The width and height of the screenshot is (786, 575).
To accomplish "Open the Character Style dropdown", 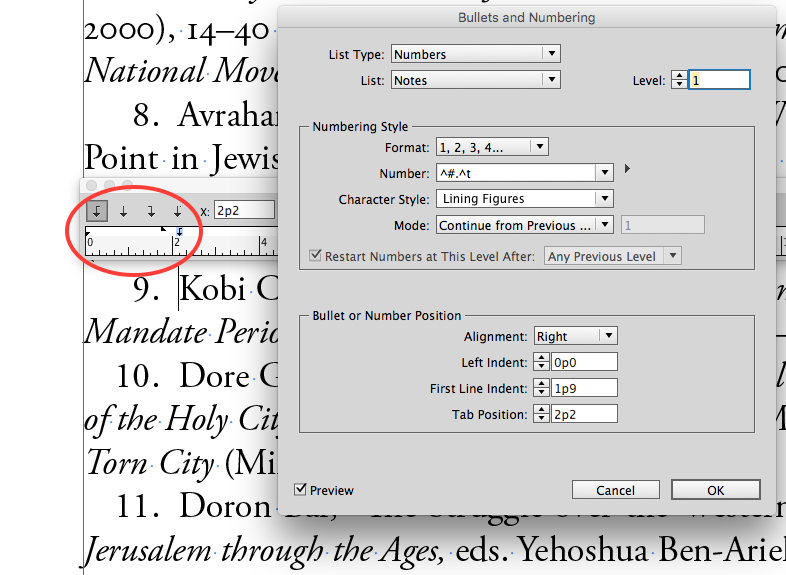I will click(525, 199).
